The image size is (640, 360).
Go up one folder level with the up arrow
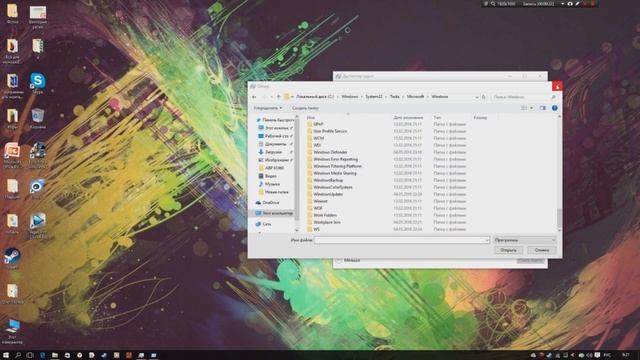(279, 97)
